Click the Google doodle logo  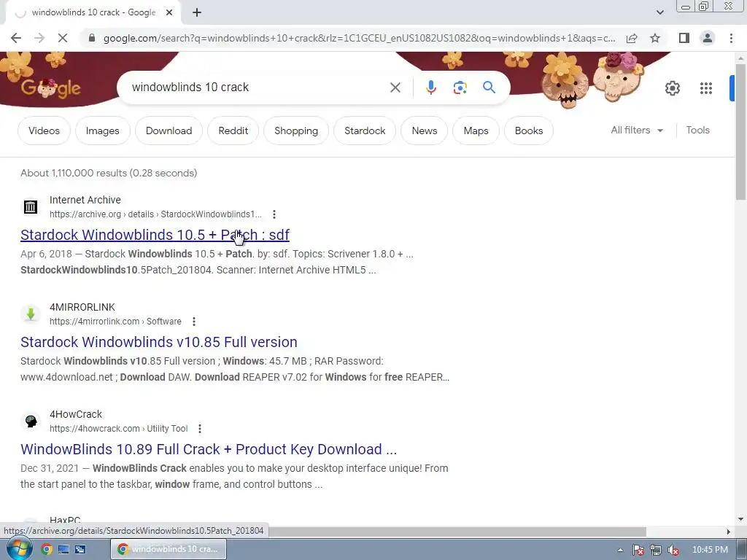(x=50, y=87)
